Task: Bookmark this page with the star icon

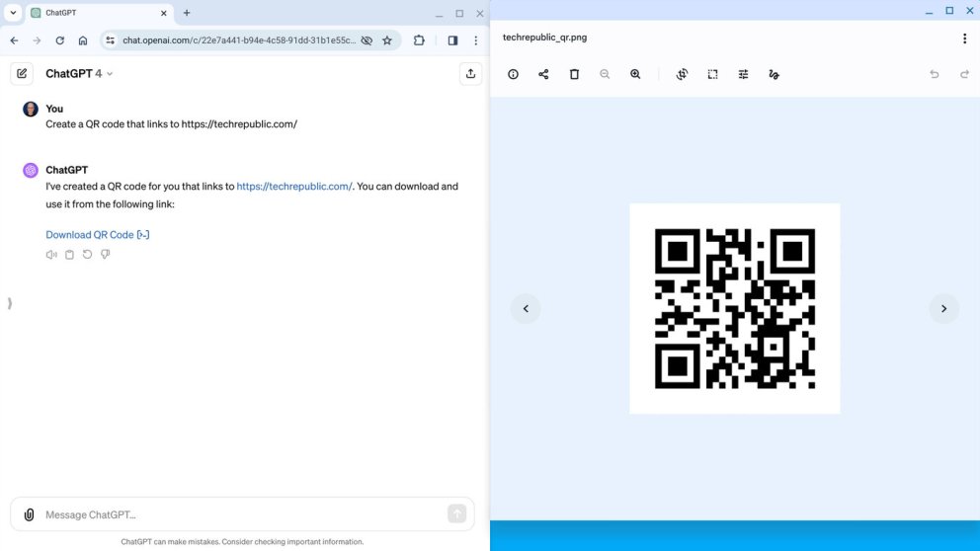Action: coord(387,40)
